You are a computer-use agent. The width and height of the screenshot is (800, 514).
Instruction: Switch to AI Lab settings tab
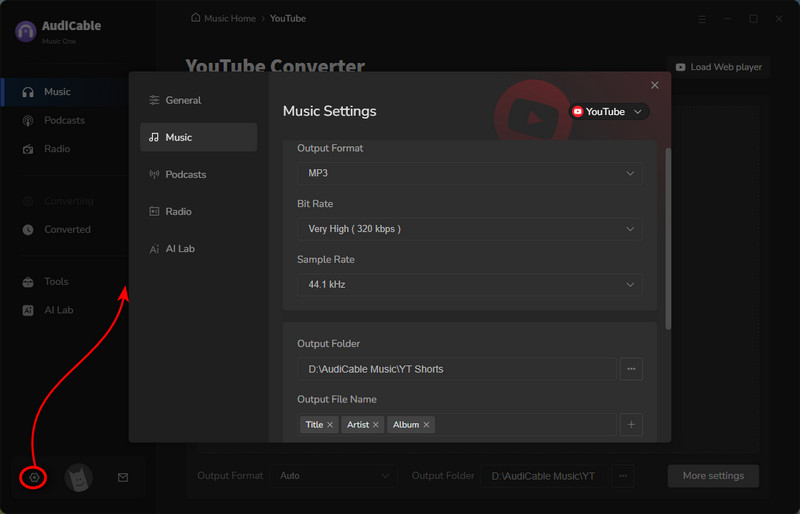pos(198,249)
